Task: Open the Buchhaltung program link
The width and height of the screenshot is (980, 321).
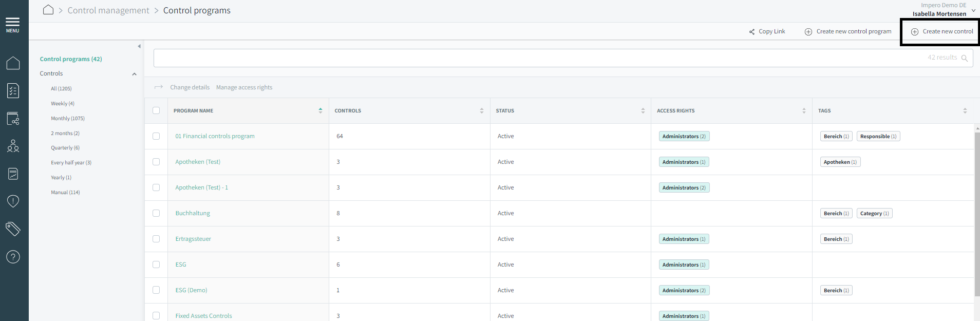Action: pos(193,213)
